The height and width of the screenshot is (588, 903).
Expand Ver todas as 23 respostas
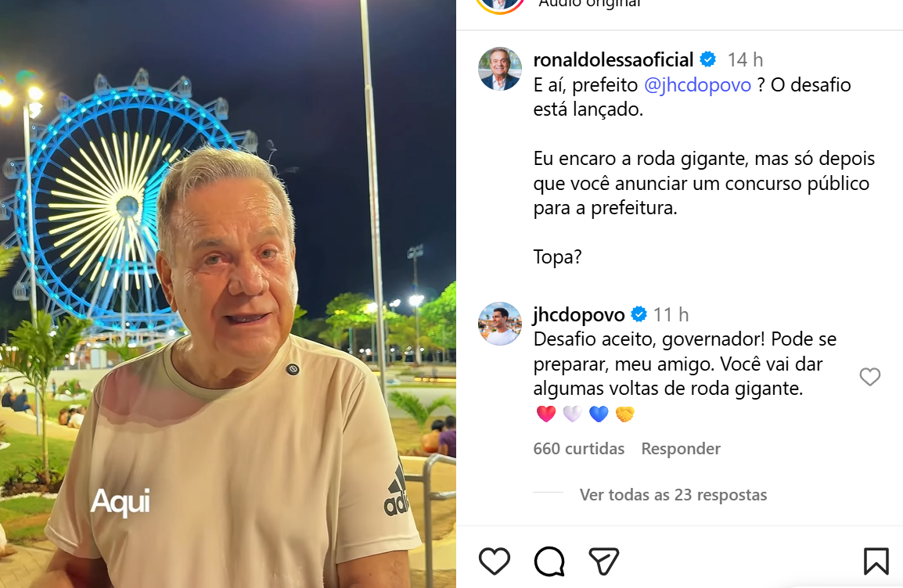(x=673, y=495)
